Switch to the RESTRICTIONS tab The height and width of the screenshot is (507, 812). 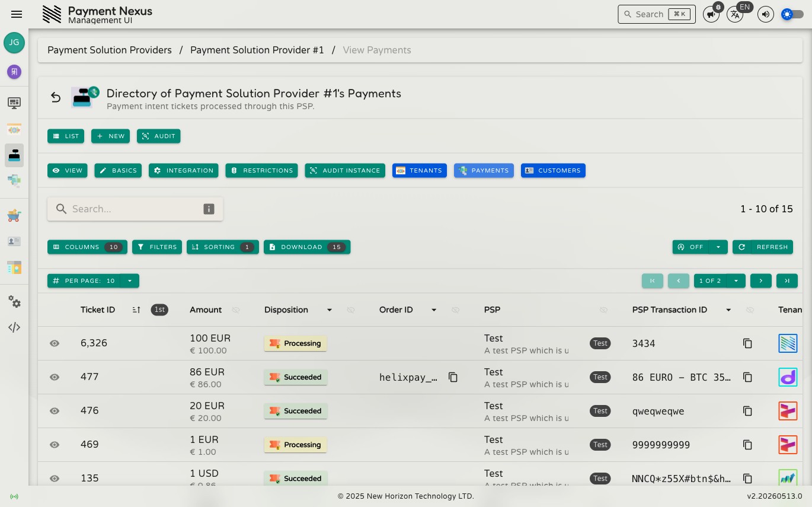[262, 171]
